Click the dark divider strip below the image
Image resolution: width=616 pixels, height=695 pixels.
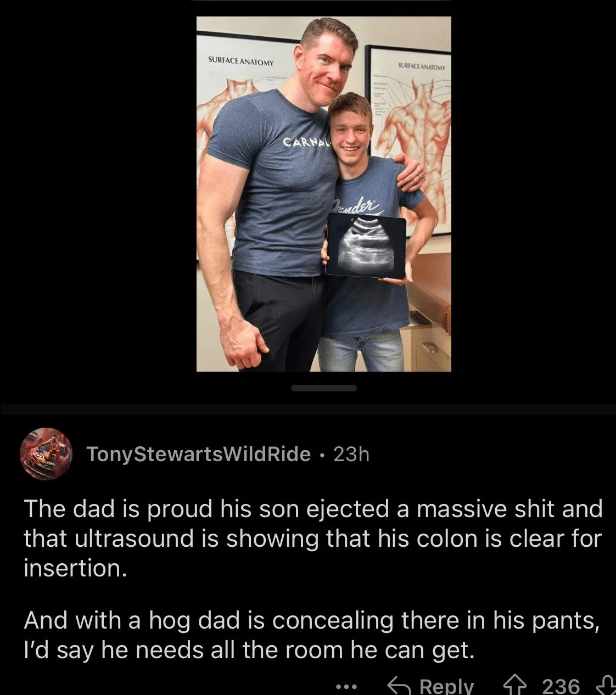[x=308, y=410]
